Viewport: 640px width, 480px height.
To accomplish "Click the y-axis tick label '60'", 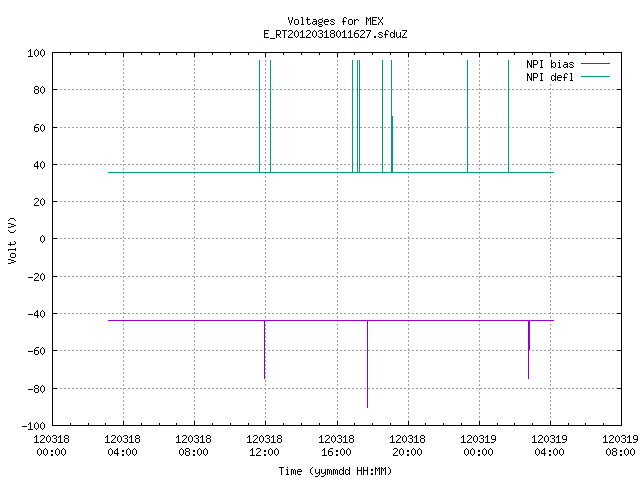I will 39,128.
